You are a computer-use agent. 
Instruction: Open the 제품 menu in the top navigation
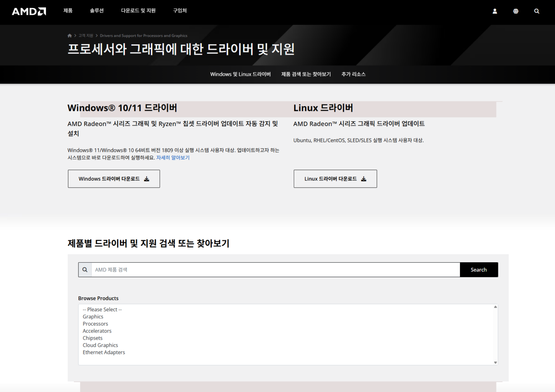(x=68, y=11)
